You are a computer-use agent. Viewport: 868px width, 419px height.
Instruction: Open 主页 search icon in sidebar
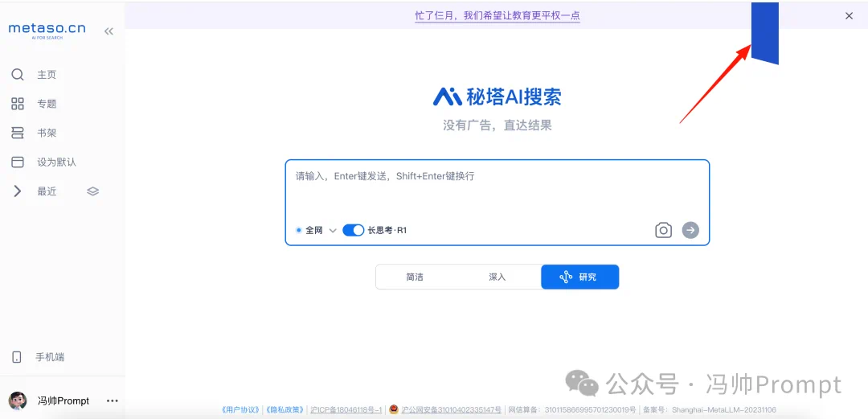tap(18, 75)
